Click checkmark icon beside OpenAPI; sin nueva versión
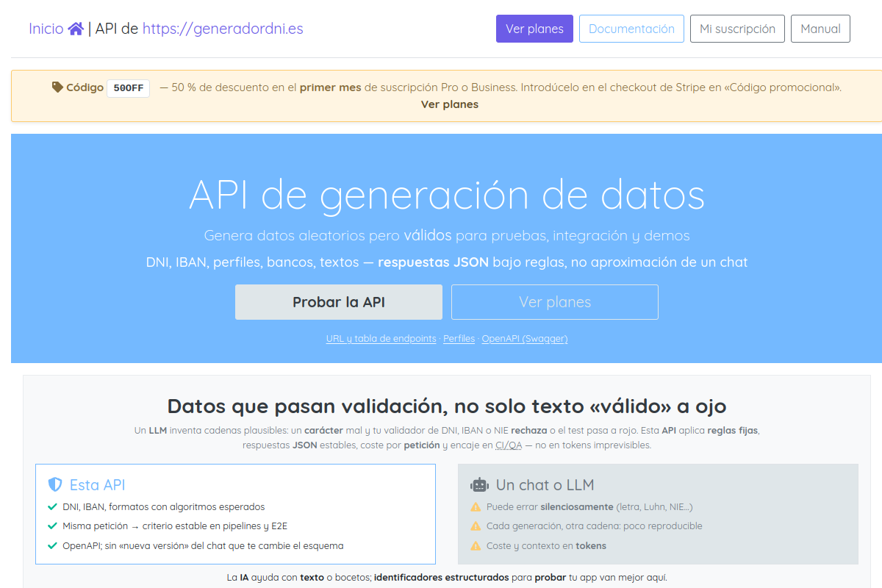The height and width of the screenshot is (588, 882). 52,546
